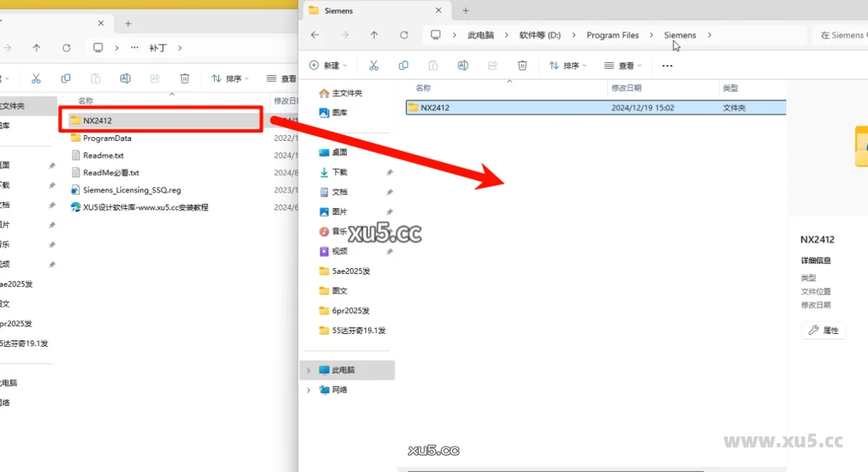The height and width of the screenshot is (472, 868).
Task: Click the navigate Up arrow icon
Action: [x=374, y=34]
